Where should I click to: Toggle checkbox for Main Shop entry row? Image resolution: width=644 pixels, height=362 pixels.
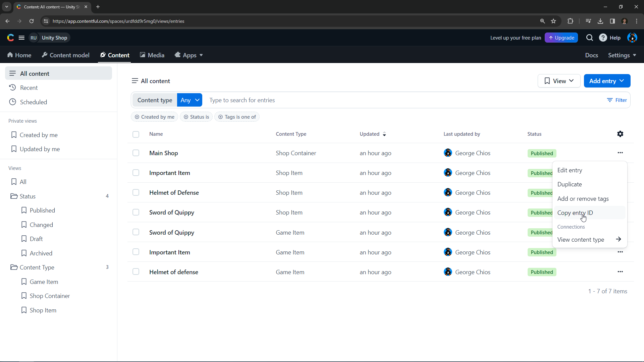[136, 153]
